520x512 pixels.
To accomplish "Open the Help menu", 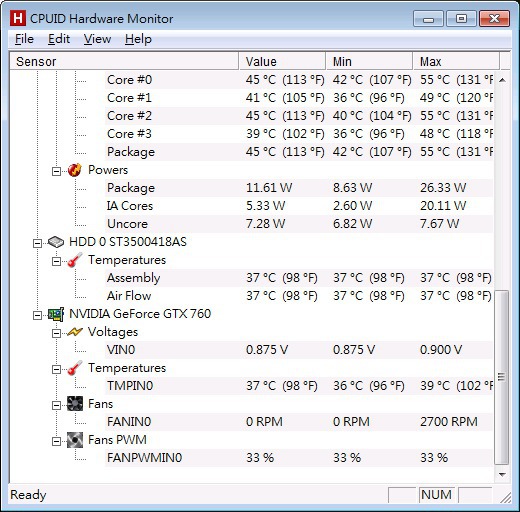I will 138,39.
